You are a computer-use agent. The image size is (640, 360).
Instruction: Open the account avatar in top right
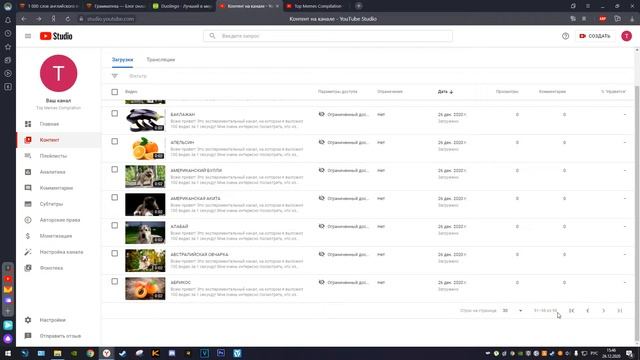coord(627,36)
